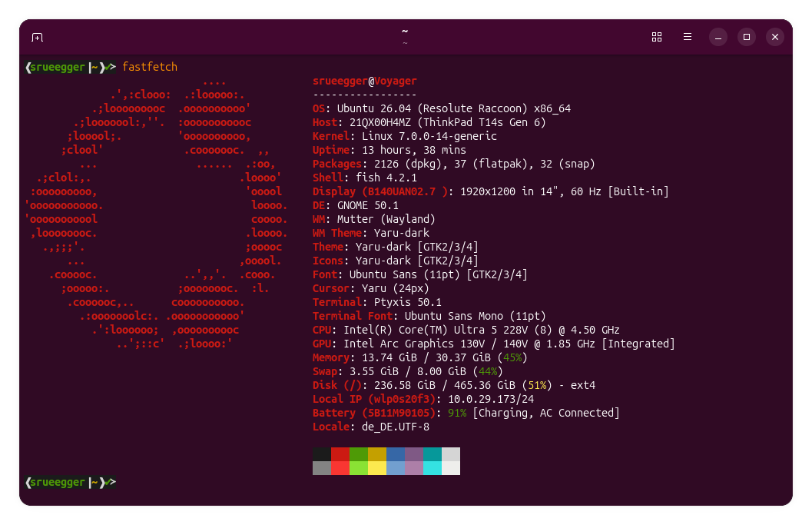This screenshot has width=812, height=525.
Task: Click the Kernel line "Linux 7.0.0-14-generic"
Action: (x=429, y=136)
